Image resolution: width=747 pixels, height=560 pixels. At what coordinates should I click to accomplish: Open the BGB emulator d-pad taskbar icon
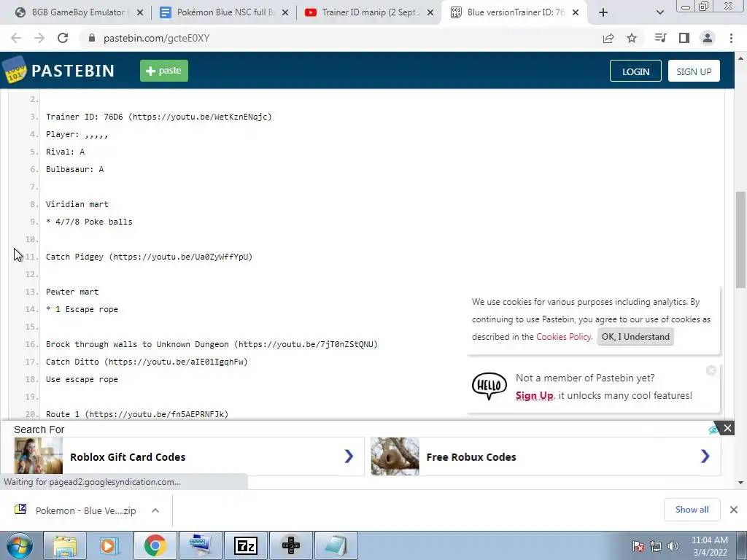(291, 545)
